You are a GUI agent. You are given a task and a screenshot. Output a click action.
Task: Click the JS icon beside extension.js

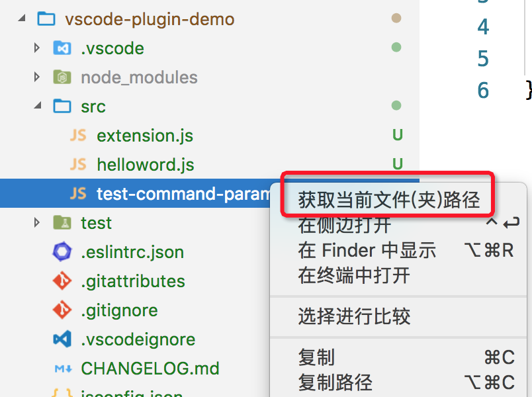(78, 136)
